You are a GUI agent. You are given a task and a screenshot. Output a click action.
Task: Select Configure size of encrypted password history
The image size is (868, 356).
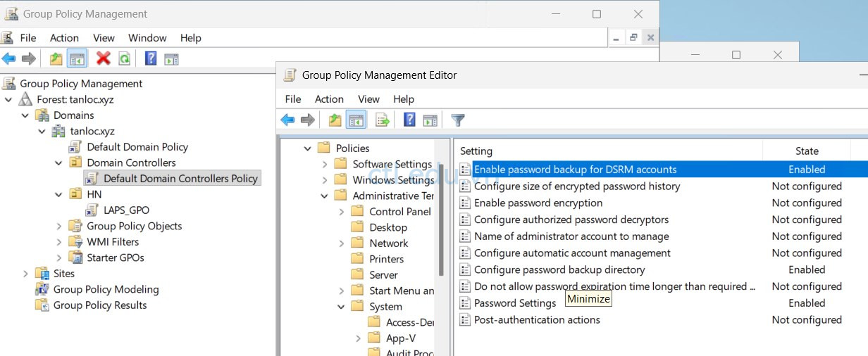coord(662,186)
